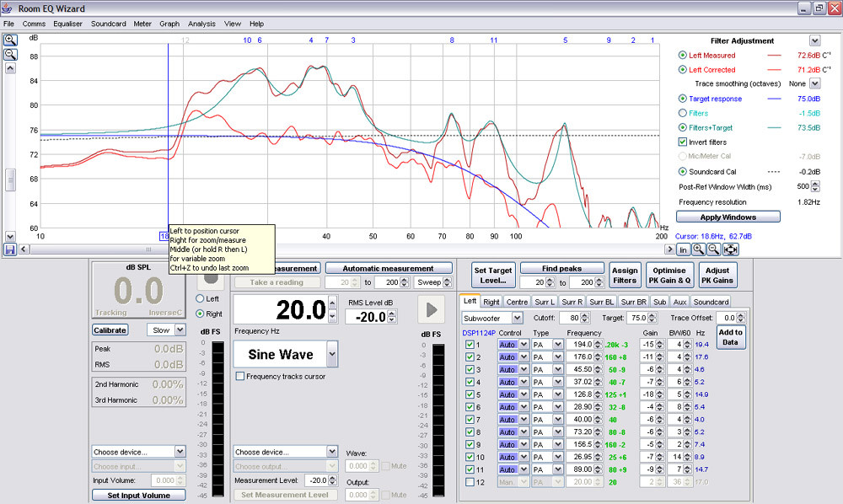Start the signal generator play button
This screenshot has width=843, height=504.
[x=431, y=309]
